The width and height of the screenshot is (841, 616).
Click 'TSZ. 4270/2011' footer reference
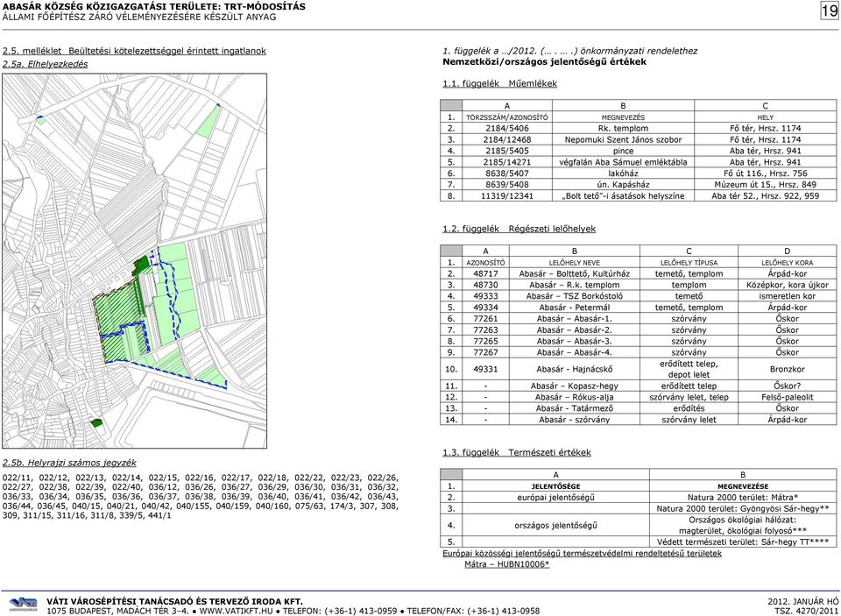(x=807, y=611)
